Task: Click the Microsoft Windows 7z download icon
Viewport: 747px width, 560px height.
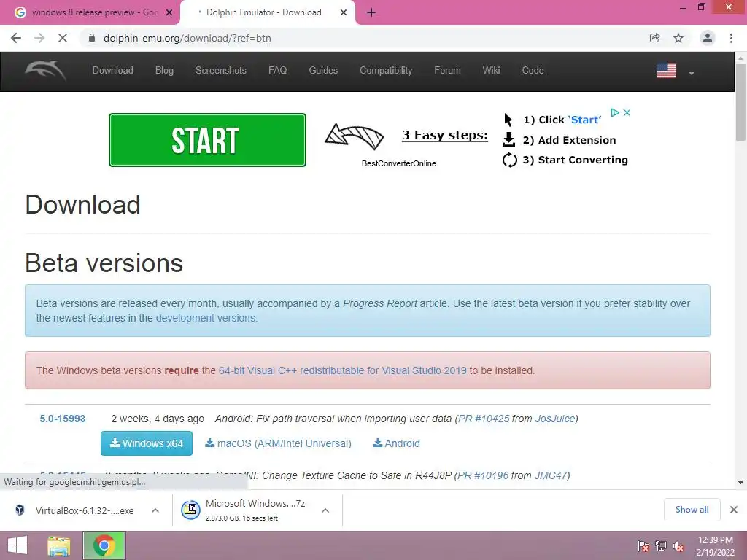Action: coord(190,510)
